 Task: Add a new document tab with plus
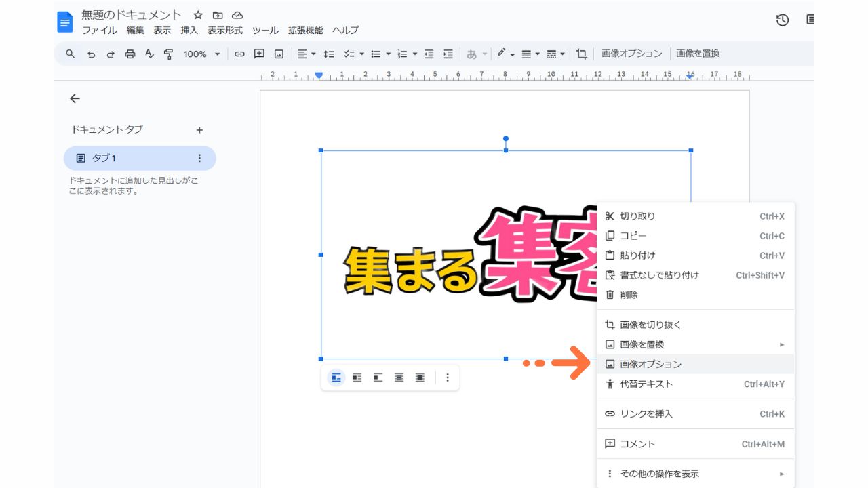pyautogui.click(x=199, y=130)
